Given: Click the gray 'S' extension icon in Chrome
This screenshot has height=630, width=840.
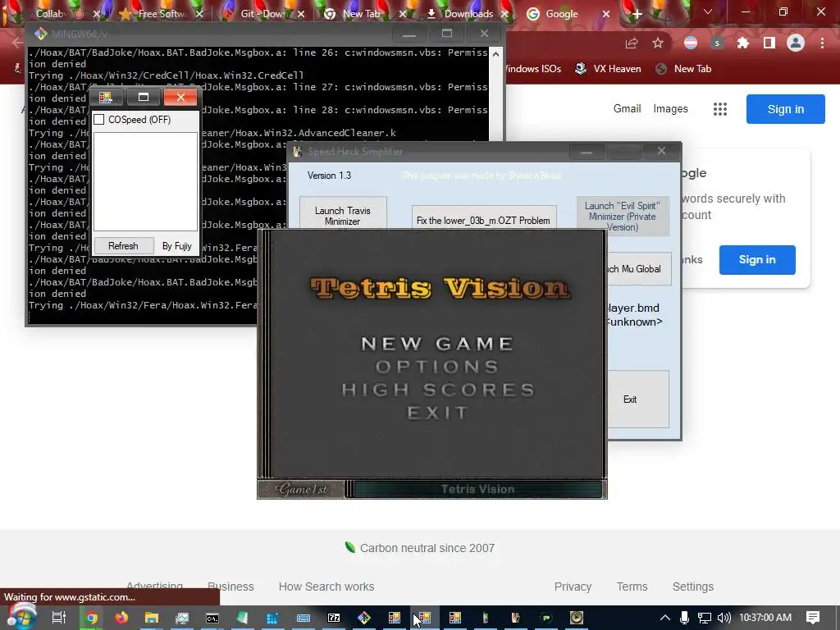Looking at the screenshot, I should coord(717,43).
